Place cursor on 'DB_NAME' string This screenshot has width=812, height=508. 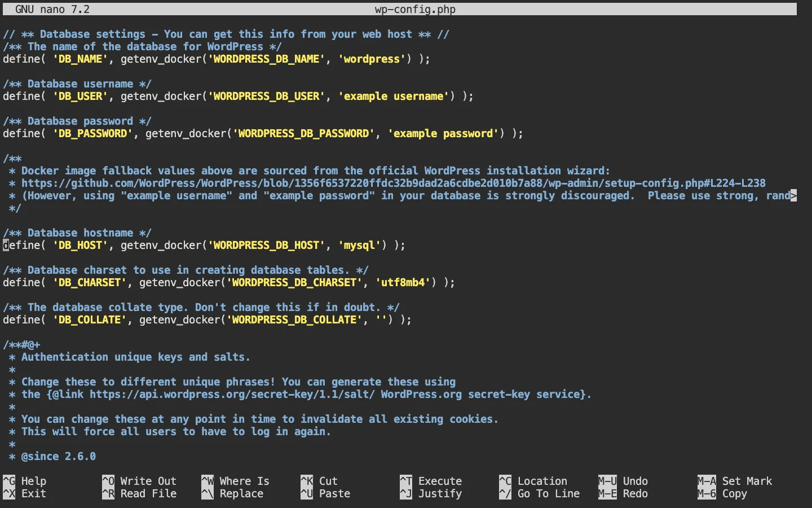click(x=80, y=59)
